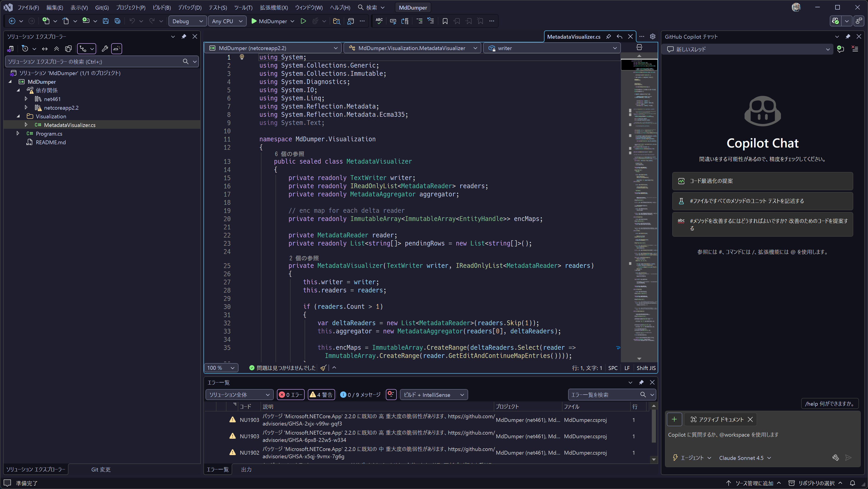Click the new chat plus icon in Copilot
Viewport: 868px width, 489px height.
point(840,49)
